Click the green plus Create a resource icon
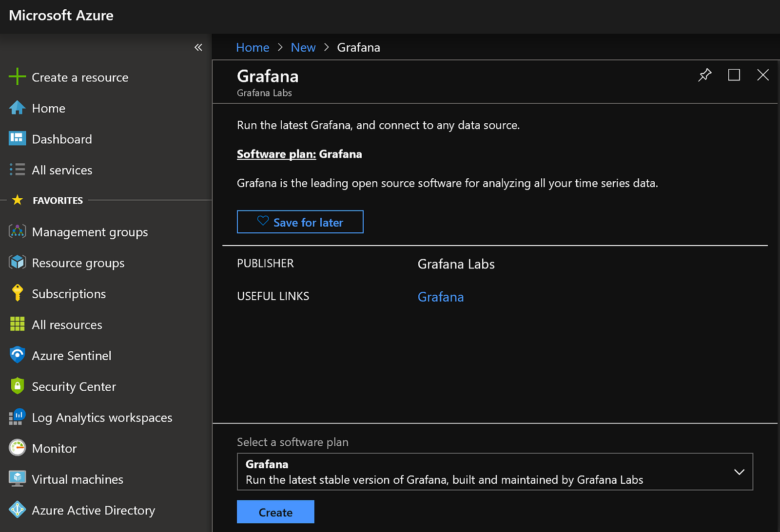The image size is (780, 532). (x=17, y=77)
